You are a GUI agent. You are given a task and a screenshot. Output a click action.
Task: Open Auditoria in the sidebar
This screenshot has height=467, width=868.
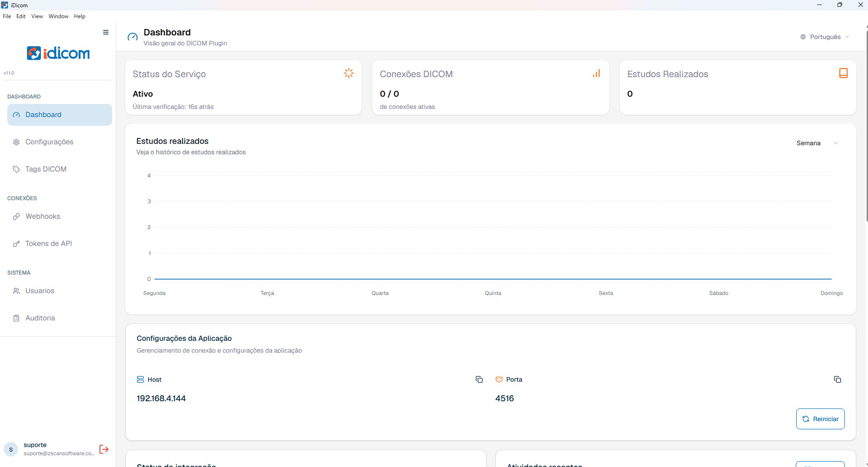tap(60, 318)
